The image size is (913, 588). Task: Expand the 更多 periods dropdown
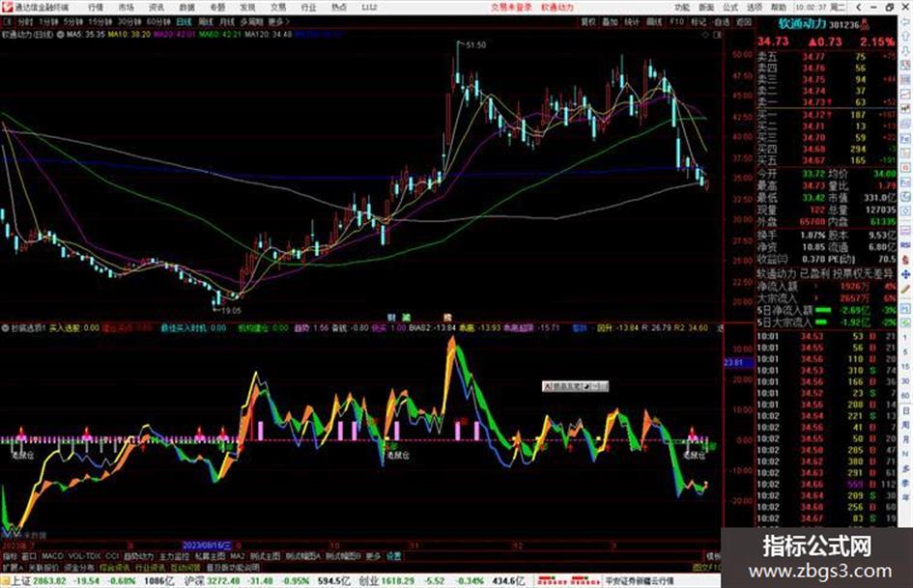(x=278, y=21)
